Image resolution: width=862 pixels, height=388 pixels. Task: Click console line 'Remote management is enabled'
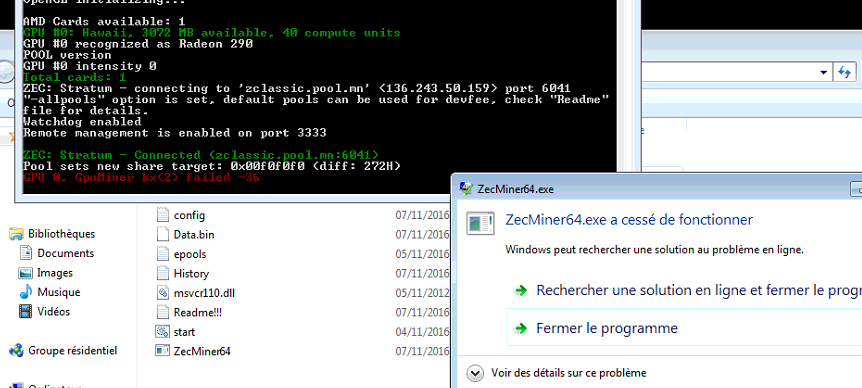tap(174, 133)
